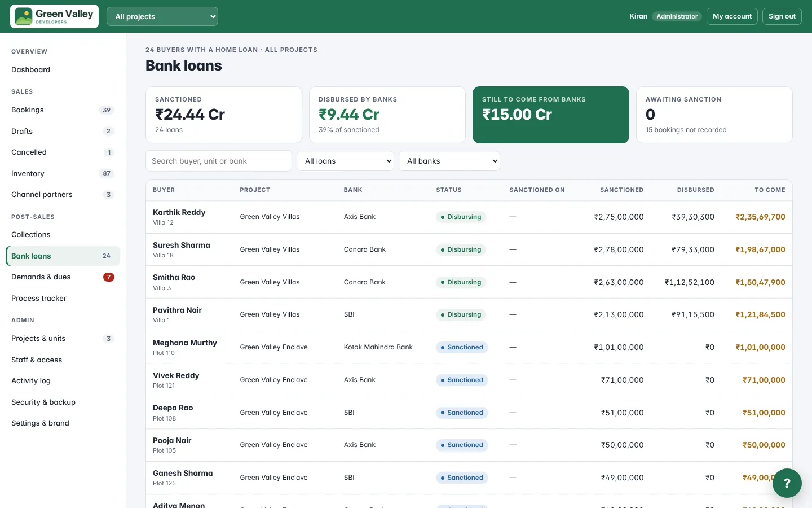
Task: Click the Green Valley Developers logo
Action: click(54, 16)
